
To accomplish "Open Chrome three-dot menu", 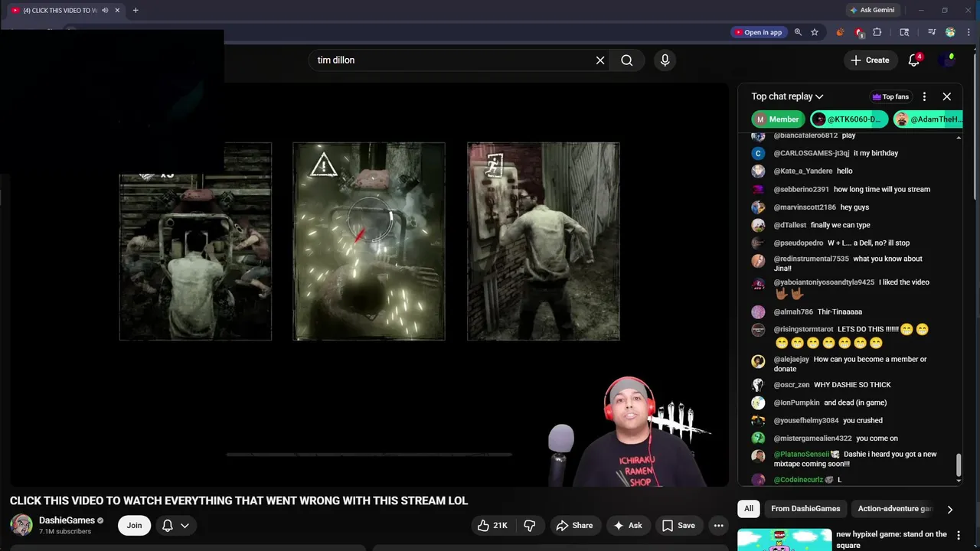I will click(967, 32).
